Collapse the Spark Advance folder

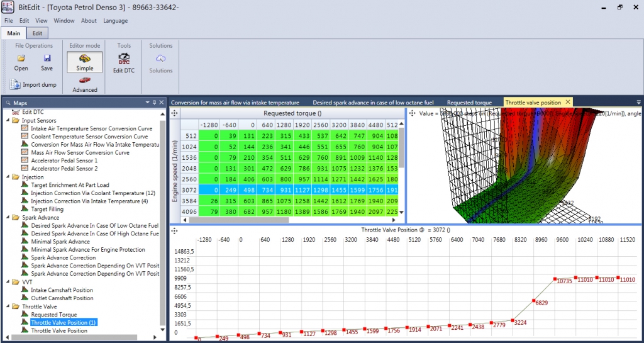coord(8,217)
